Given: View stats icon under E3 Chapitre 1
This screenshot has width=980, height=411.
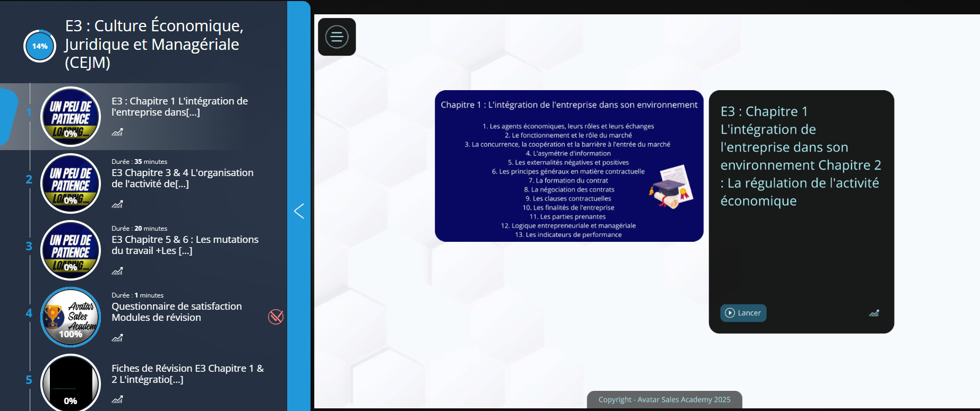Looking at the screenshot, I should (117, 132).
